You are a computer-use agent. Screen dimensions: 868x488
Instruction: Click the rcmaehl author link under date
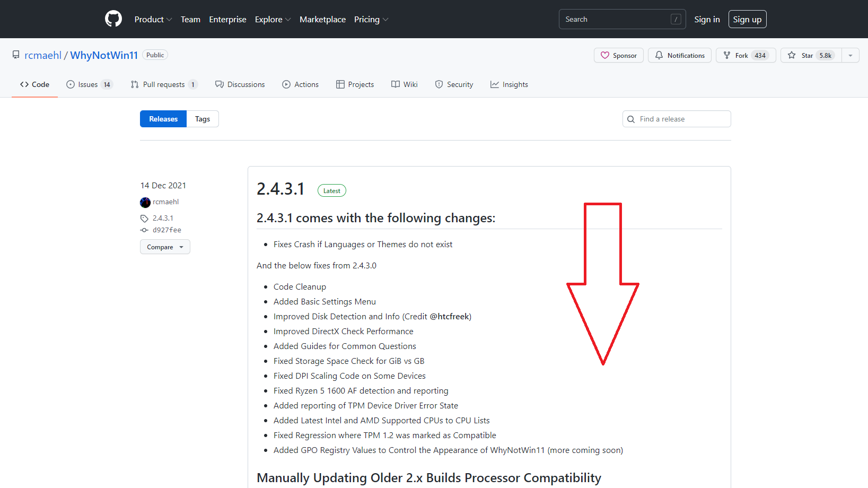coord(165,202)
